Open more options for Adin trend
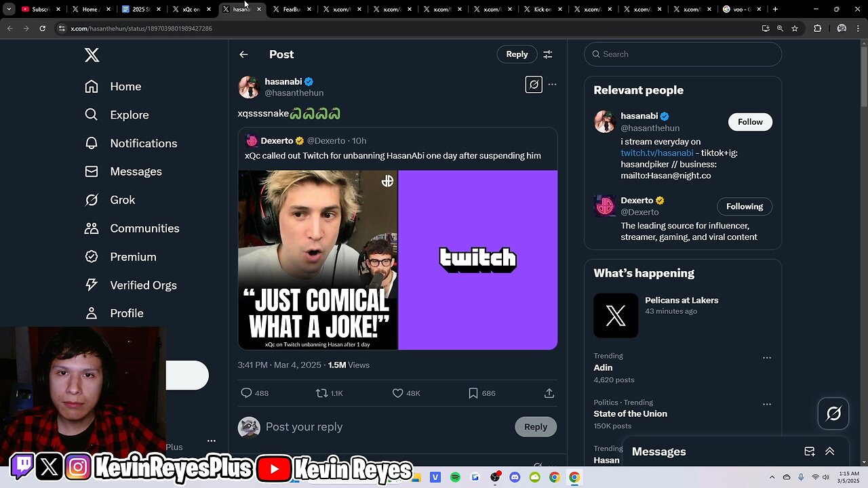 click(x=767, y=358)
